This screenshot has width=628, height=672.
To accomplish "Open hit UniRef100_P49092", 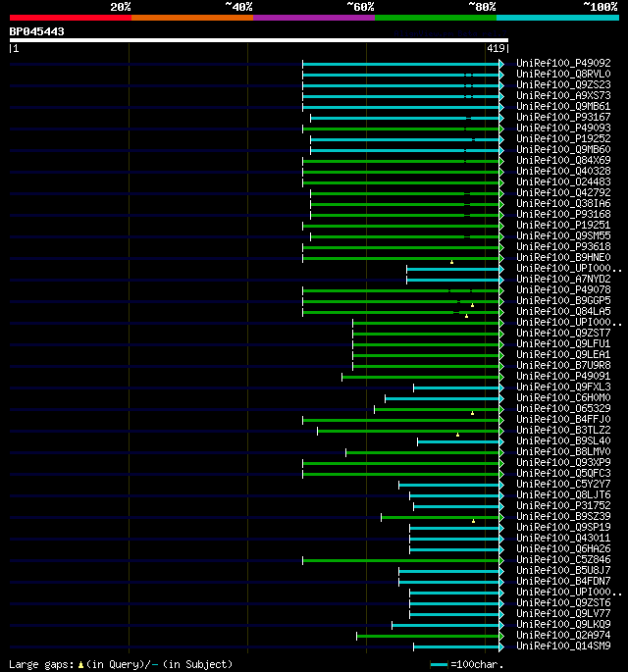I will (563, 63).
